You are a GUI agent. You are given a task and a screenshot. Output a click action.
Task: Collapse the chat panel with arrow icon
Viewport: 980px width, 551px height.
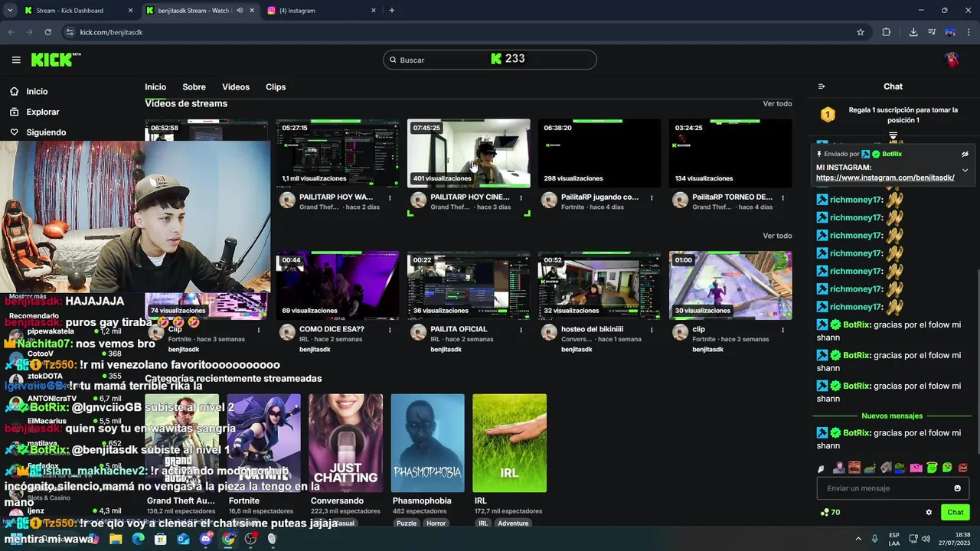click(822, 86)
